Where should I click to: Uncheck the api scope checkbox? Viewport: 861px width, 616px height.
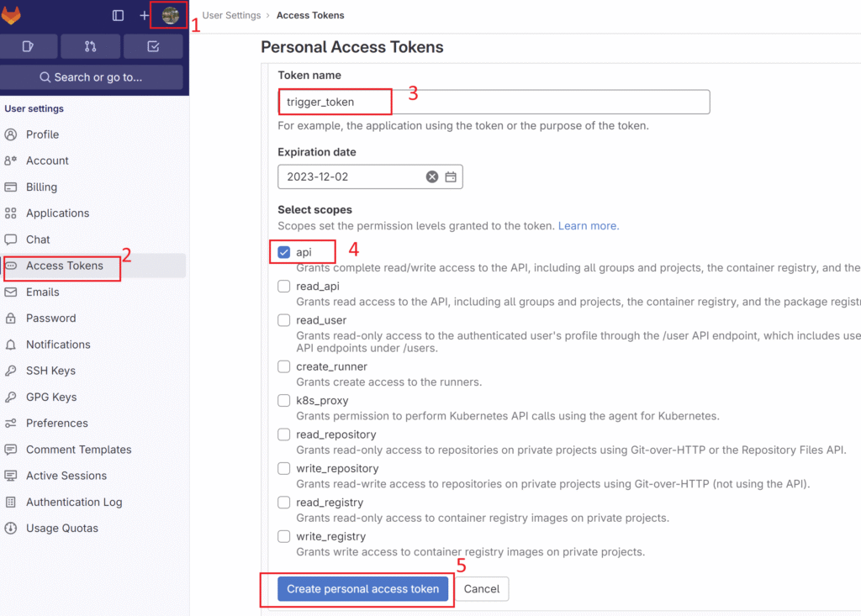283,251
